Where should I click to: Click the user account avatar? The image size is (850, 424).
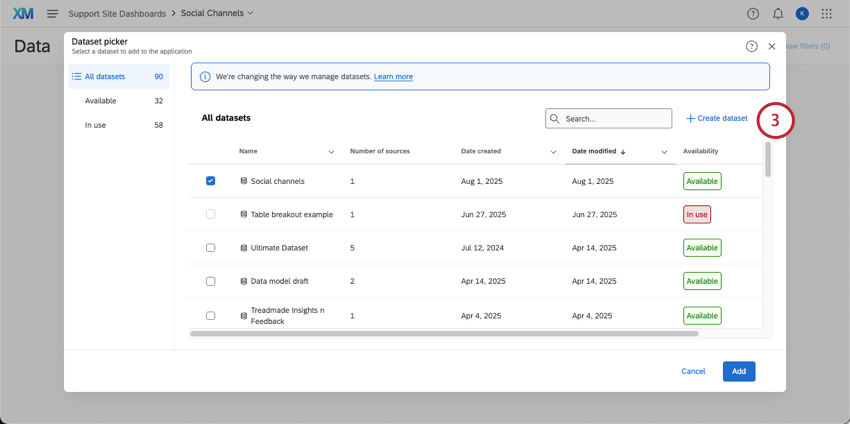tap(802, 13)
